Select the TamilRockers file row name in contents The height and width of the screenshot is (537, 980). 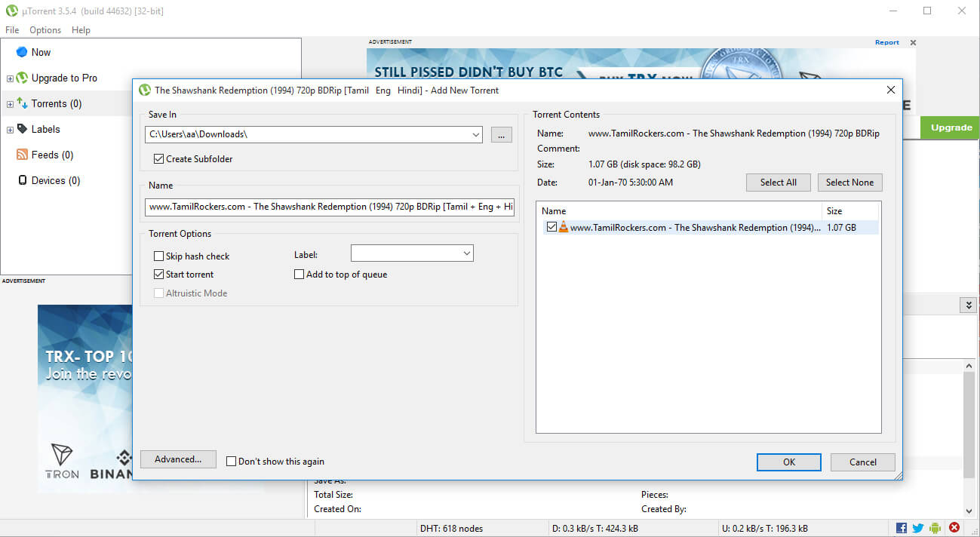[x=695, y=228]
